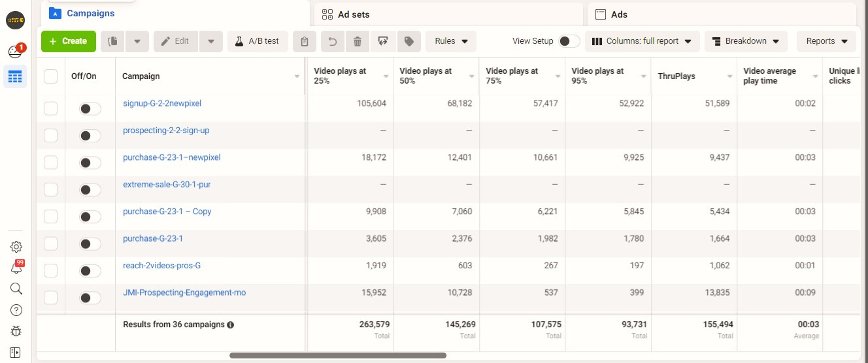Click the horizontal scrollbar under the table
The height and width of the screenshot is (363, 868).
click(x=338, y=356)
